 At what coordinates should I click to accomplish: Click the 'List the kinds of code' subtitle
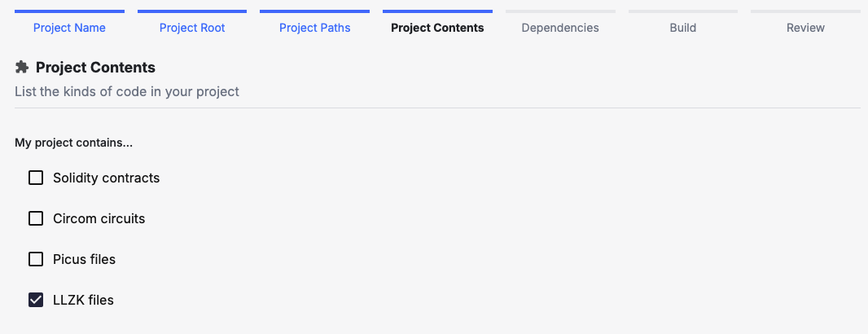point(127,91)
